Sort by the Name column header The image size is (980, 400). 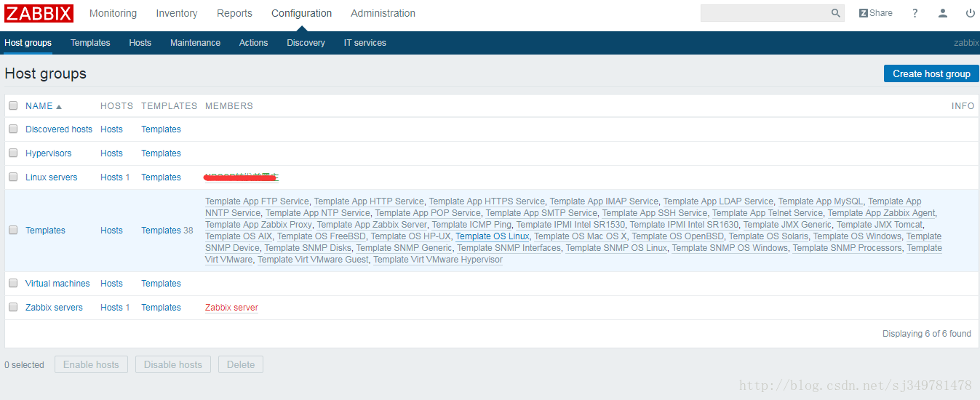(x=44, y=106)
